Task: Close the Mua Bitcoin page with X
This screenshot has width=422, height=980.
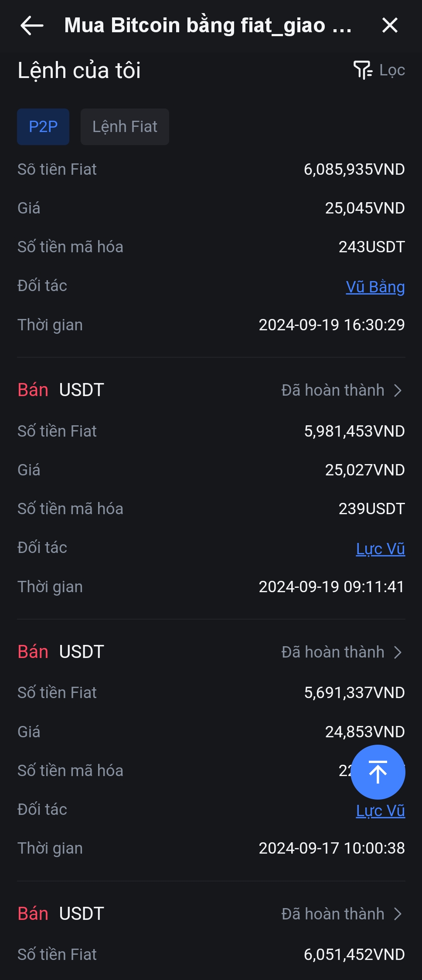Action: 390,25
